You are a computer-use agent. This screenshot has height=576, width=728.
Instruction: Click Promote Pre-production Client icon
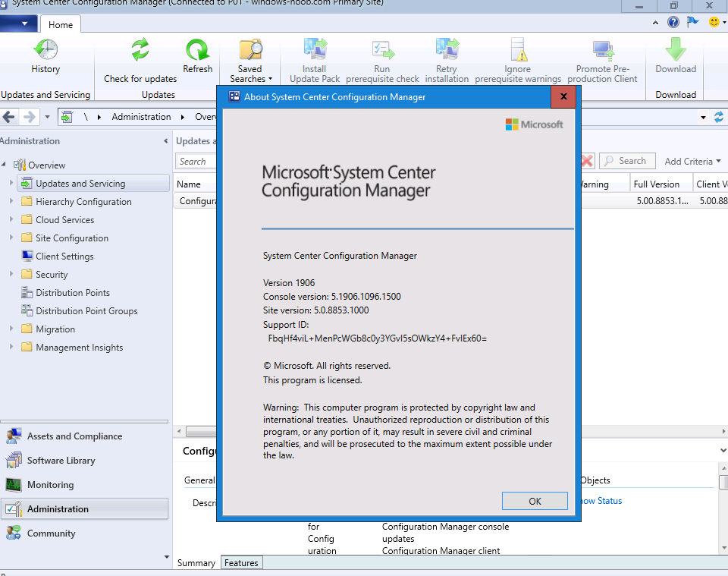(x=603, y=49)
